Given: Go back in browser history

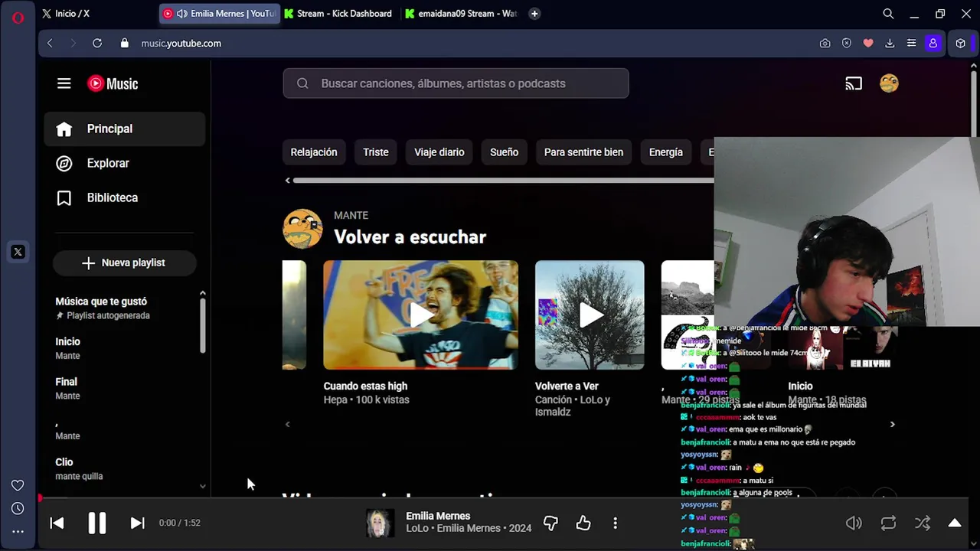Looking at the screenshot, I should pyautogui.click(x=50, y=44).
